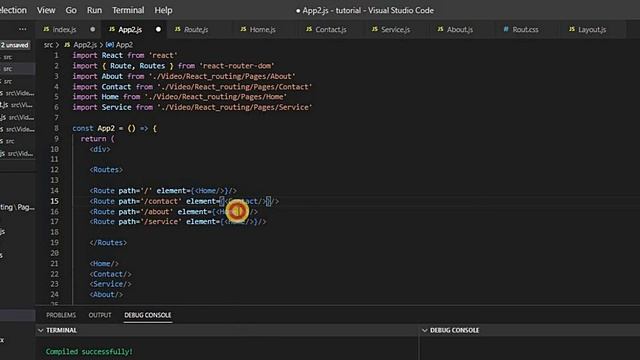Screen dimensions: 640x360
Task: Click line number 15 in the gutter
Action: pyautogui.click(x=54, y=201)
